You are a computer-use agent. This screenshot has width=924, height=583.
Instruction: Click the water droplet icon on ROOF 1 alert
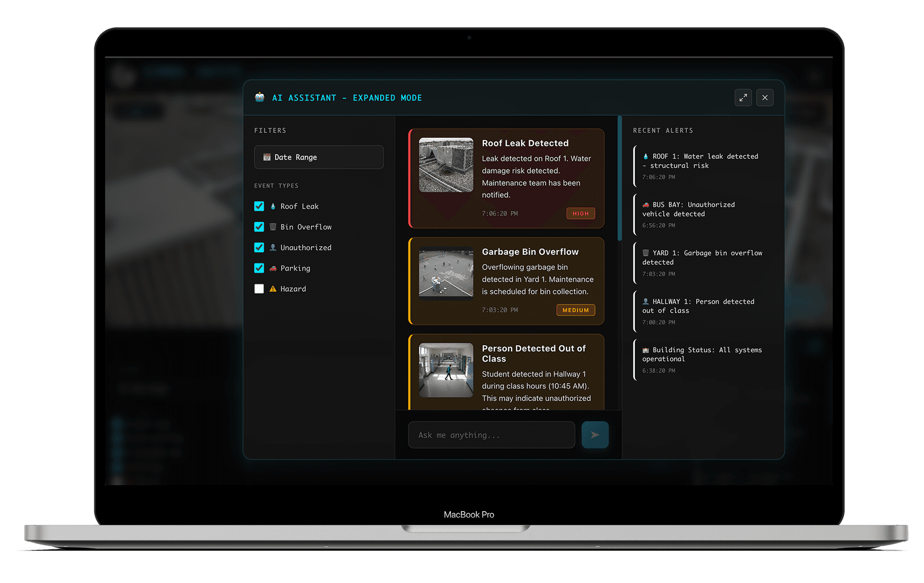click(645, 156)
